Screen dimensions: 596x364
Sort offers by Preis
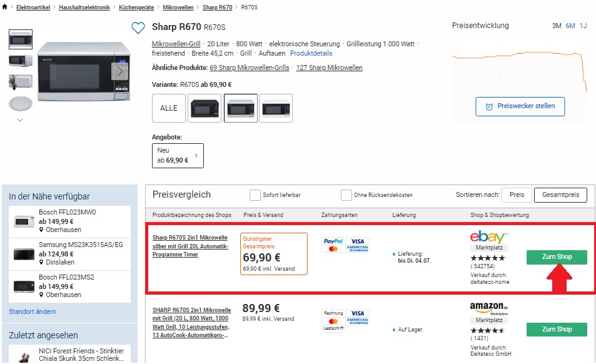coord(517,195)
